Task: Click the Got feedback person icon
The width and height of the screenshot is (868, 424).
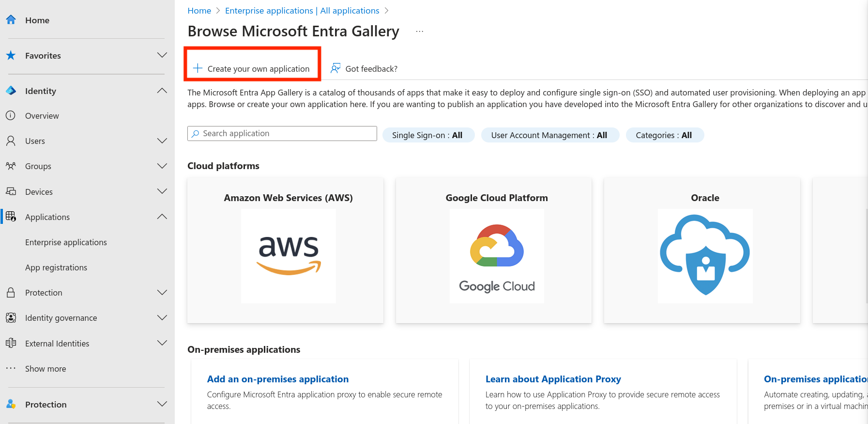Action: pos(335,68)
